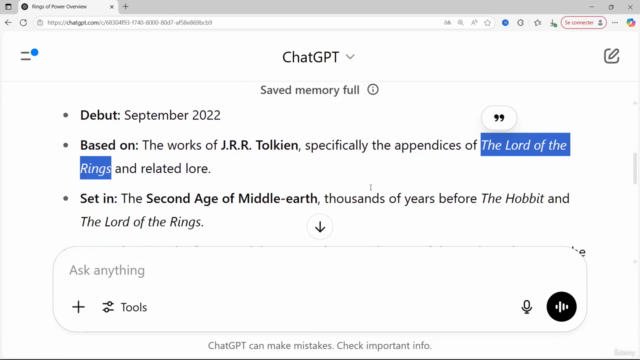Click the text 'Saved memory full'

pyautogui.click(x=310, y=90)
